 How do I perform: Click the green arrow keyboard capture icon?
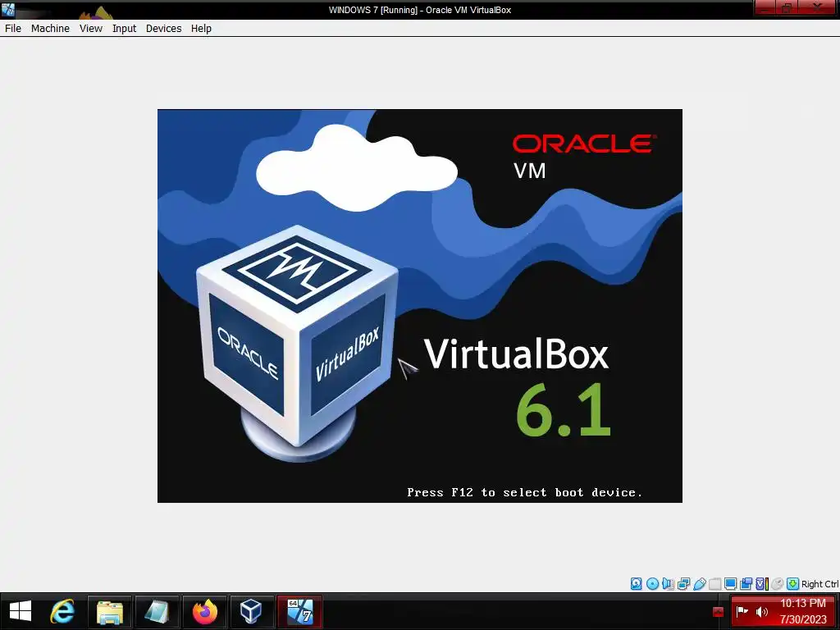point(793,584)
